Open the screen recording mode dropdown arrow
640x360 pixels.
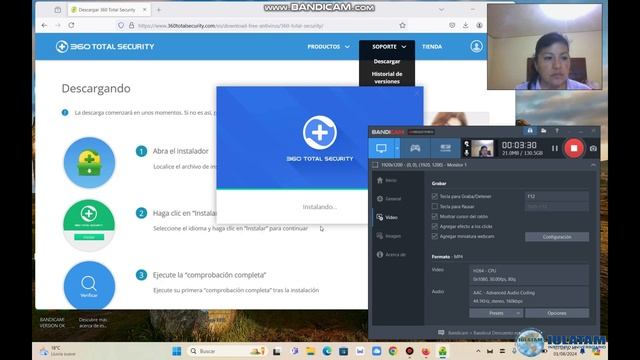[397, 148]
